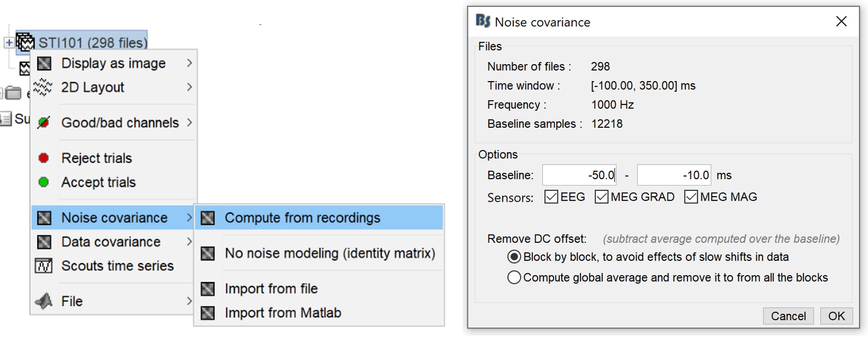
Task: Click the Good/bad channels icon
Action: (x=44, y=123)
